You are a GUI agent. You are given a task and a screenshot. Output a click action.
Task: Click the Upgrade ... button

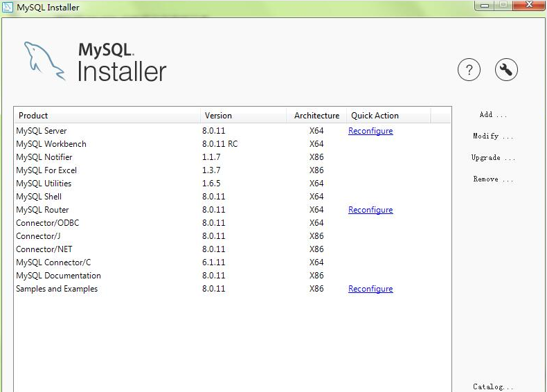[493, 157]
